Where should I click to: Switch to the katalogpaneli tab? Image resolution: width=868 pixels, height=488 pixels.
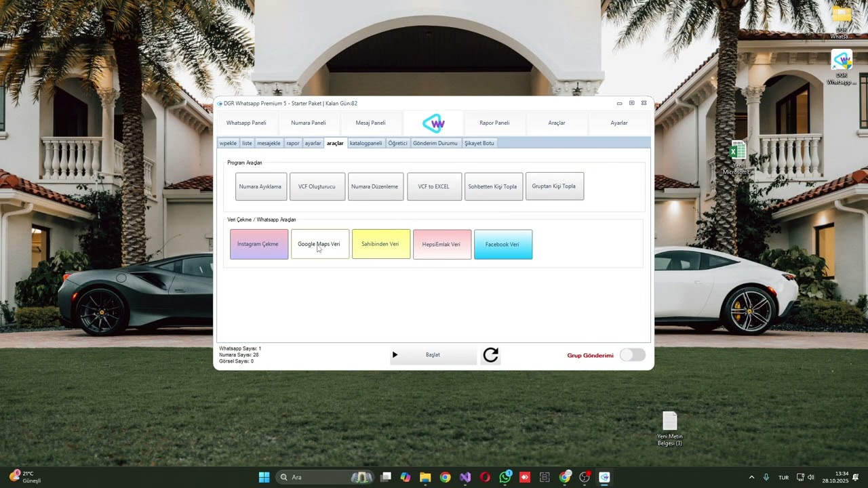click(366, 143)
